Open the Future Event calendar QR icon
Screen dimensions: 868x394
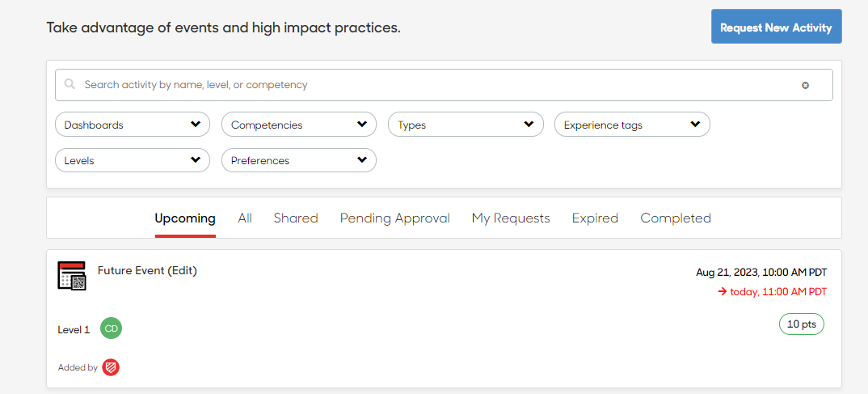click(72, 275)
